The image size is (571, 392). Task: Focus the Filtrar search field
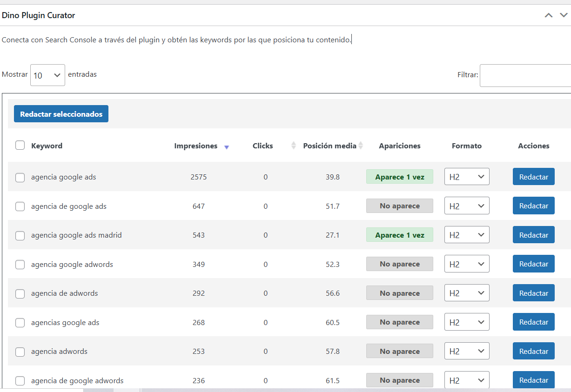click(525, 75)
